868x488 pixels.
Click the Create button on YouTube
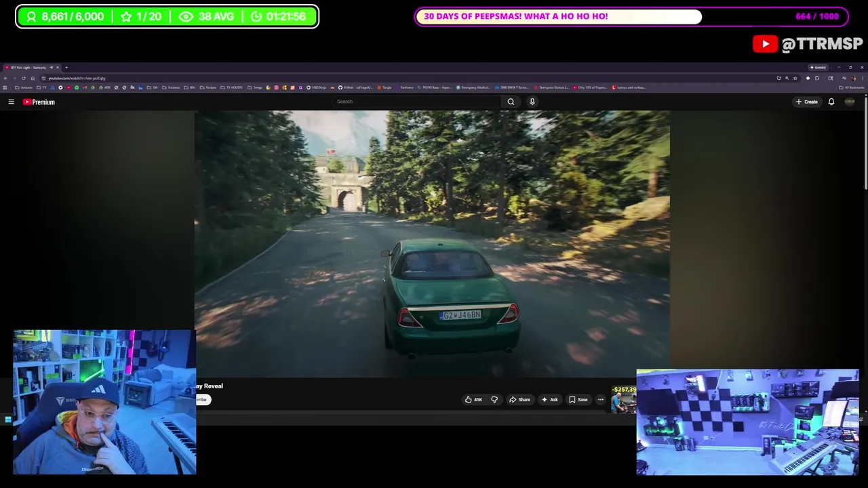click(x=807, y=102)
